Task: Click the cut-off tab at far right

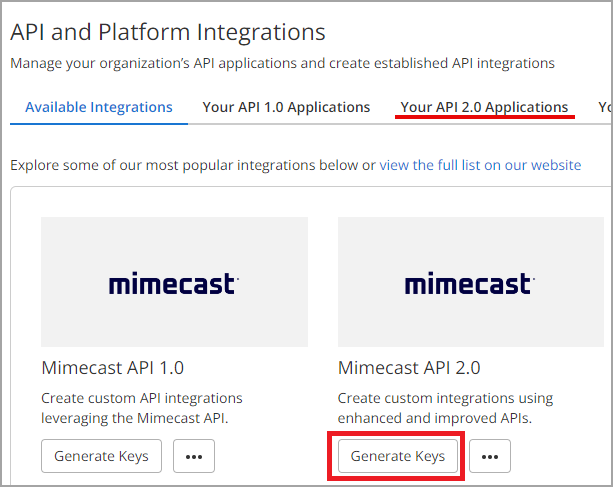Action: [x=604, y=107]
